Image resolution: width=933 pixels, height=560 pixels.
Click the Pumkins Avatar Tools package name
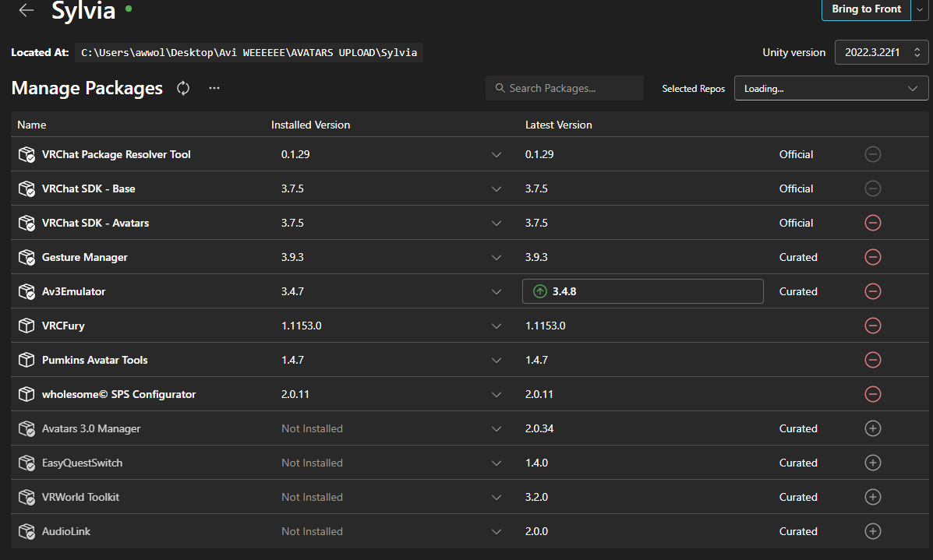click(94, 361)
